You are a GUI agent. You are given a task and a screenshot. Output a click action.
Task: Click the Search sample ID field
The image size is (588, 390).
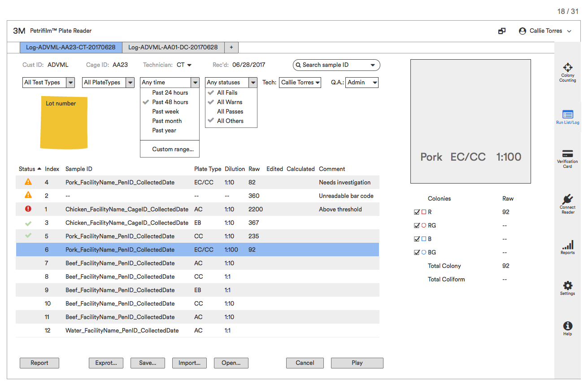336,65
